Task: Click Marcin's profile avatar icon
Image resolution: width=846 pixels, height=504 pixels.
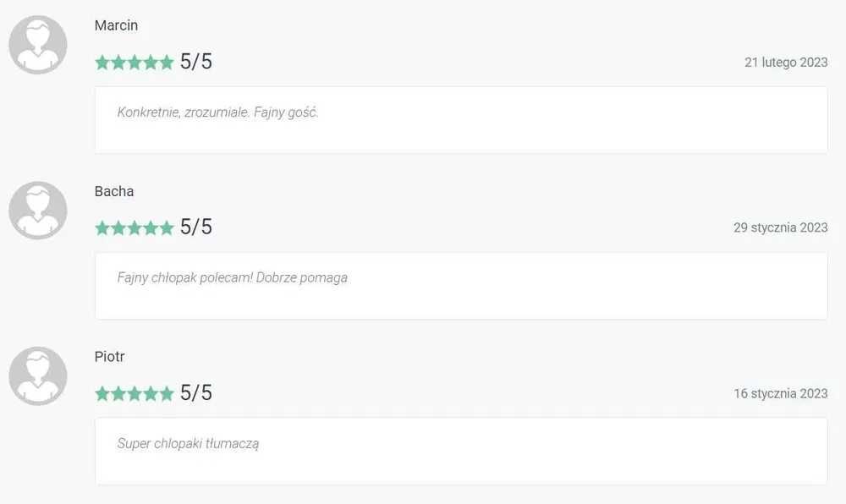Action: [x=38, y=45]
